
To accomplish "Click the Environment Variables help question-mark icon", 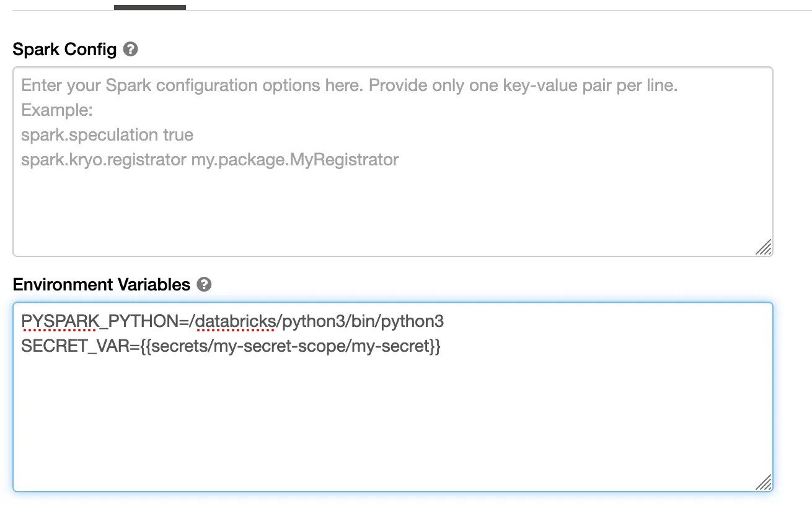I will (204, 285).
